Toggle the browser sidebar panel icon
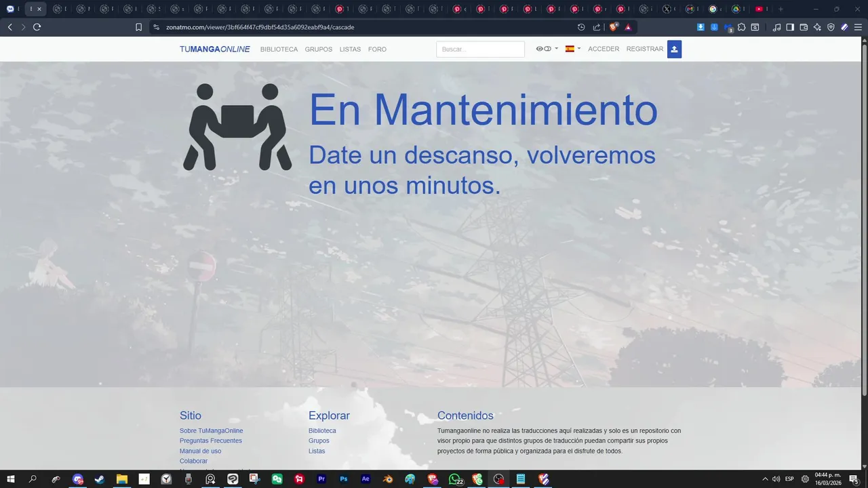 pos(790,27)
